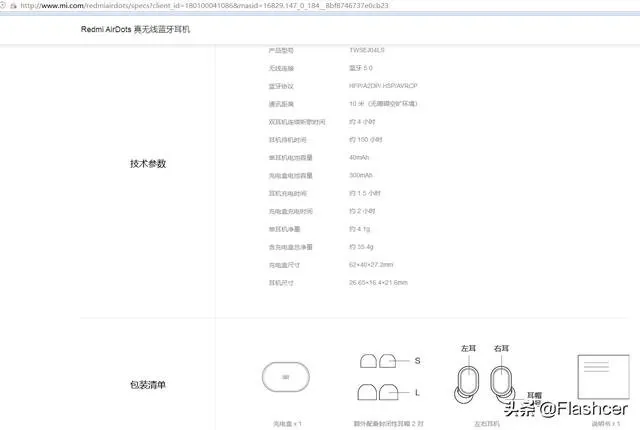The width and height of the screenshot is (640, 430).
Task: Click the 右耳 label above the earbud
Action: point(501,348)
